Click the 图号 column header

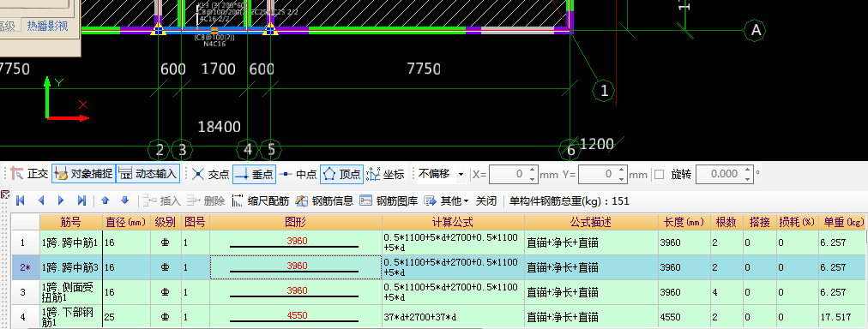click(196, 223)
